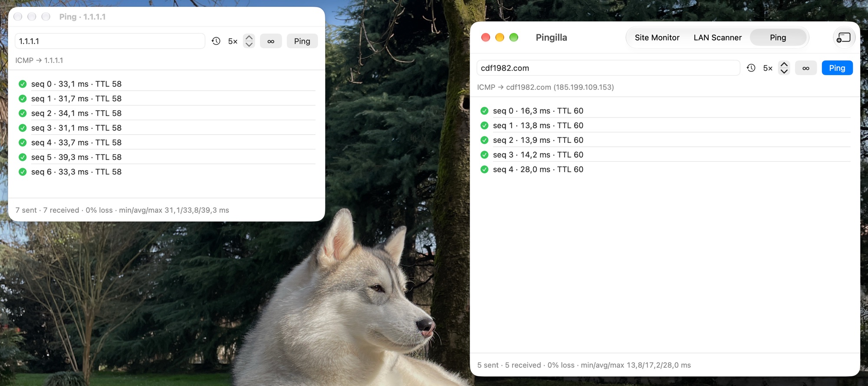
Task: Click the 'Pingilla' window title
Action: pyautogui.click(x=551, y=37)
